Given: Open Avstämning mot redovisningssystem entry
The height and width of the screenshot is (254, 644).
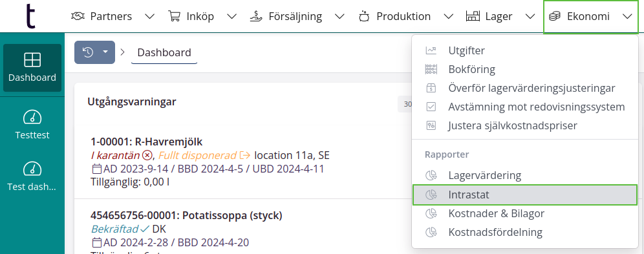Looking at the screenshot, I should (x=525, y=107).
